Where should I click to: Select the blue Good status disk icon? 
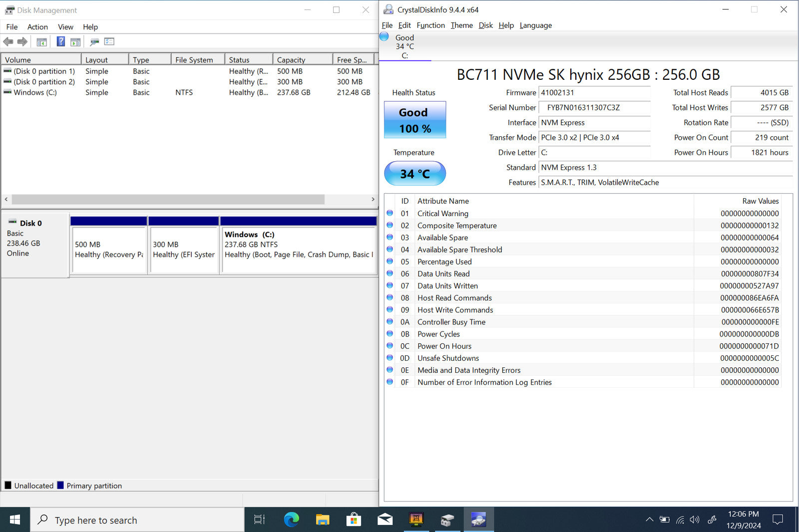click(384, 36)
